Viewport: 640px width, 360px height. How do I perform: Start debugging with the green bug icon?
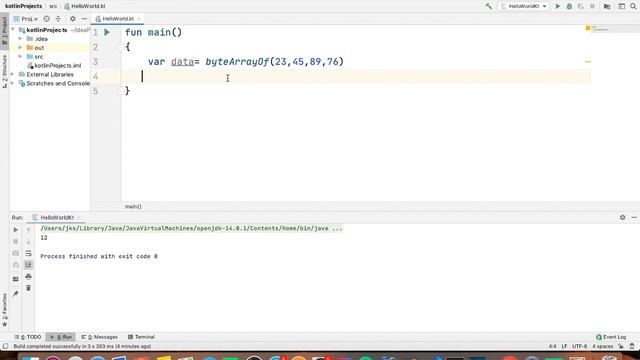coord(569,6)
